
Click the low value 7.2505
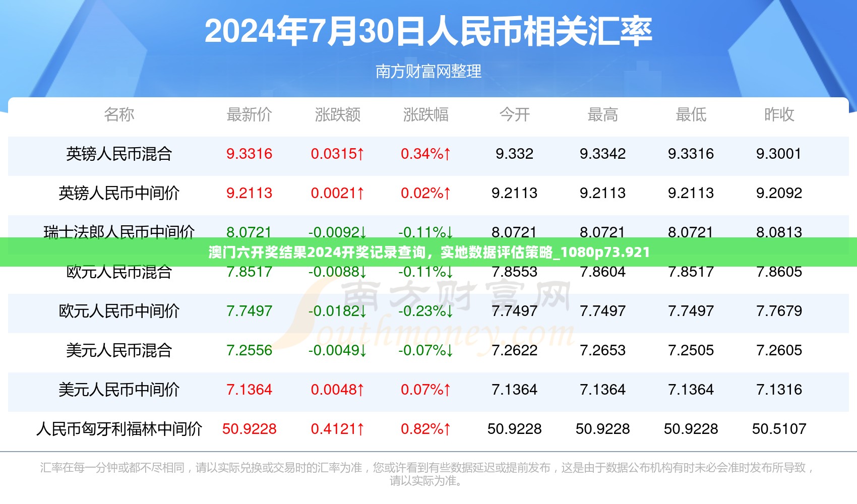tap(691, 350)
